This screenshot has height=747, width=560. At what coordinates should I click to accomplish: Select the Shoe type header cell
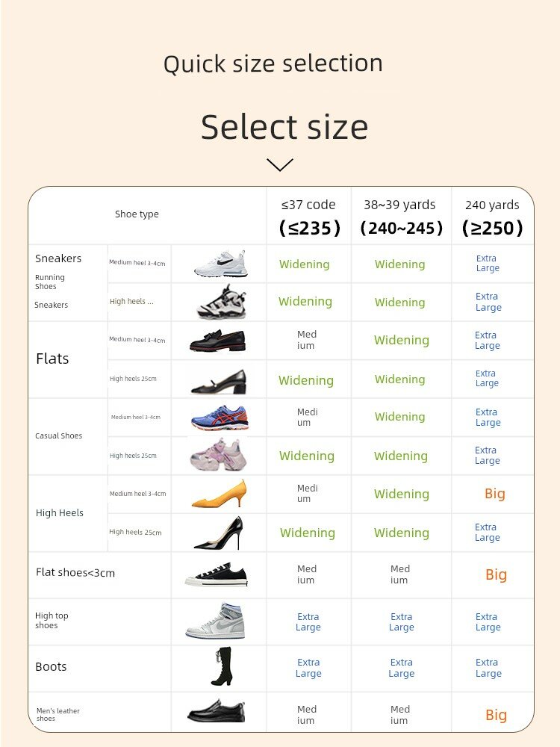pos(137,214)
